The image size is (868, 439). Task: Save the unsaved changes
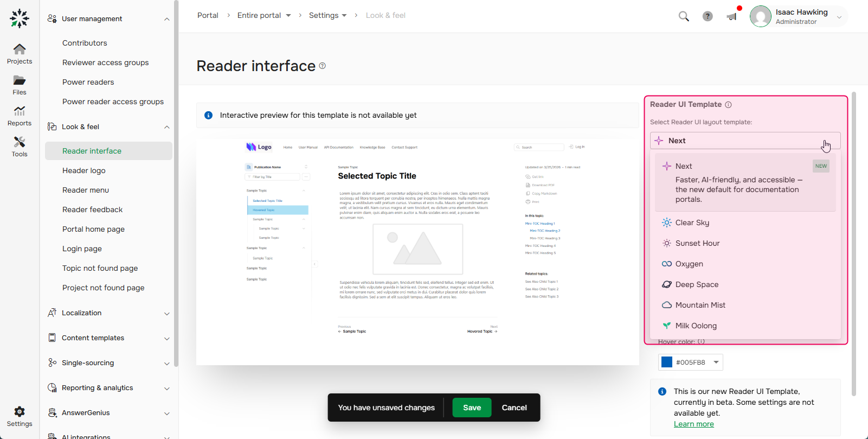pos(472,408)
